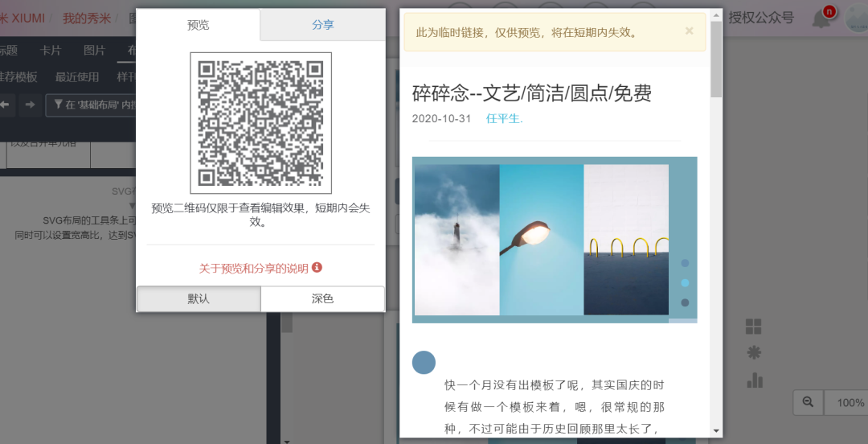Viewport: 868px width, 444px height.
Task: Open the user avatar menu
Action: click(857, 18)
